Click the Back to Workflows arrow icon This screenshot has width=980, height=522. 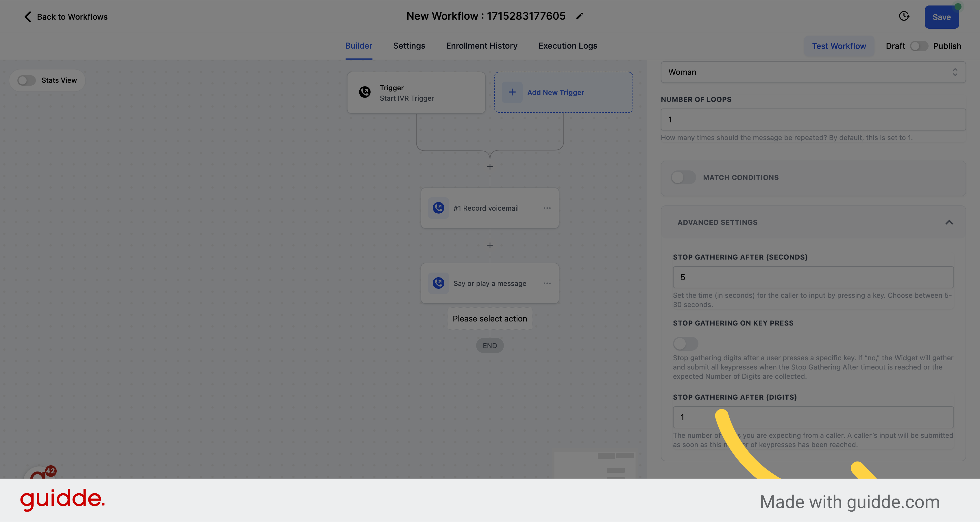27,16
